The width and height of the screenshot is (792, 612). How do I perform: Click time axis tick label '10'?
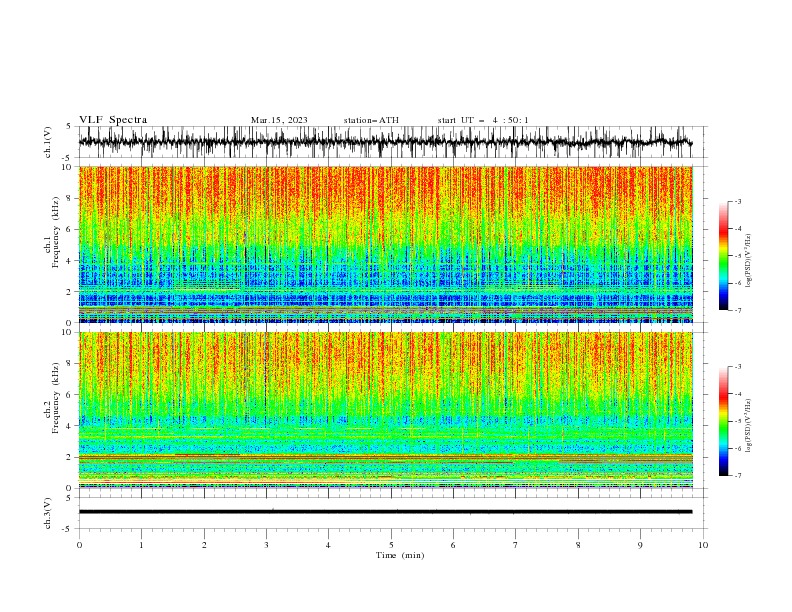click(x=703, y=545)
